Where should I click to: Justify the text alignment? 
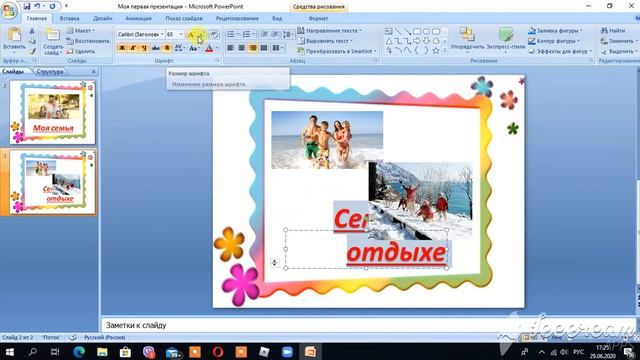tap(264, 48)
